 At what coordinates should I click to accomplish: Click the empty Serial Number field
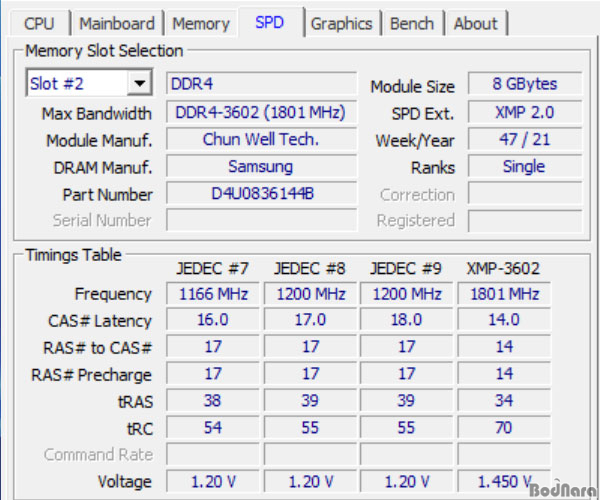point(261,220)
